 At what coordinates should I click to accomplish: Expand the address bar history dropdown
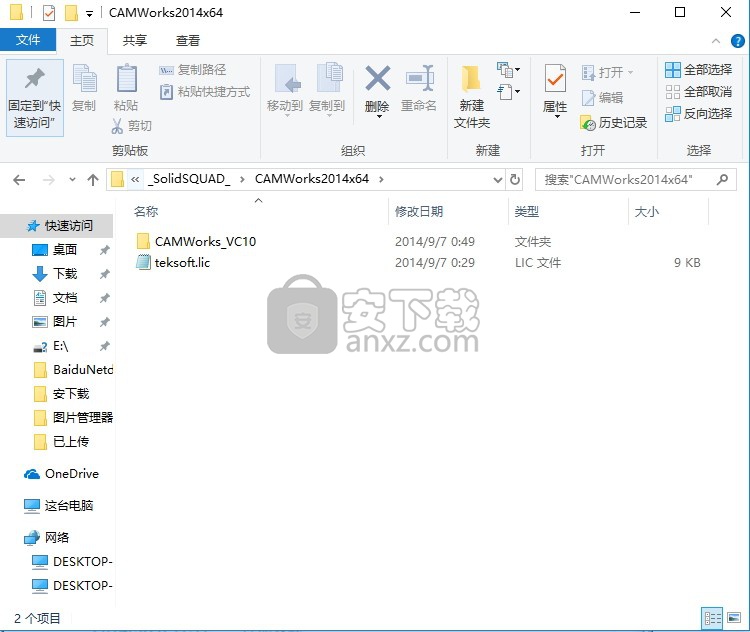[x=497, y=180]
